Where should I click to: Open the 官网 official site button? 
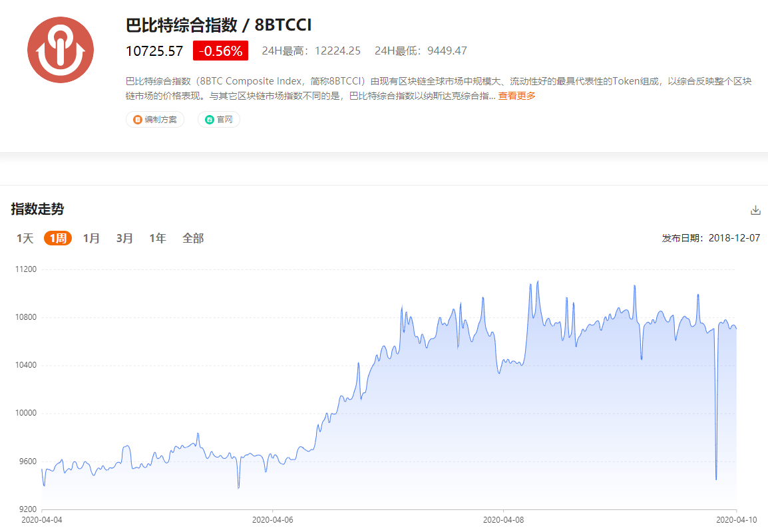coord(219,120)
